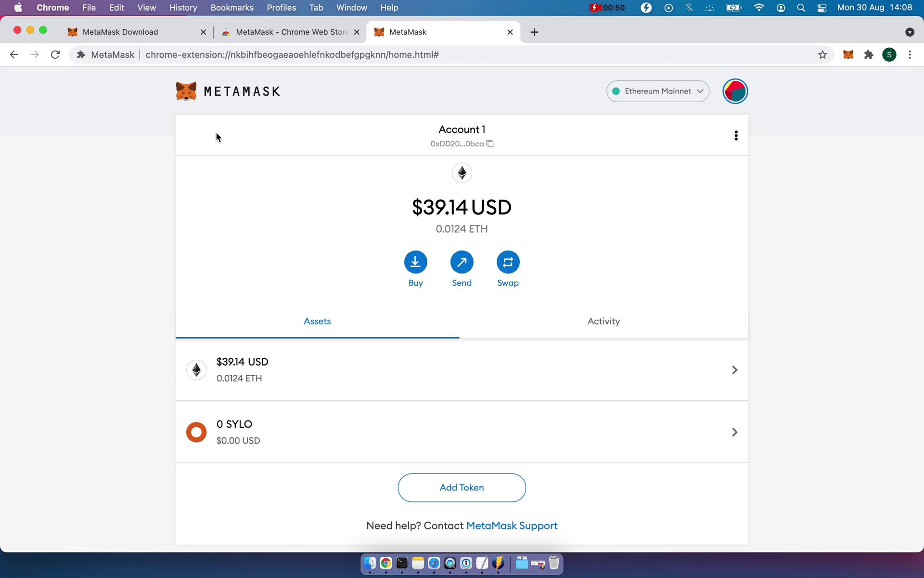Click the Buy ETH icon

(415, 262)
